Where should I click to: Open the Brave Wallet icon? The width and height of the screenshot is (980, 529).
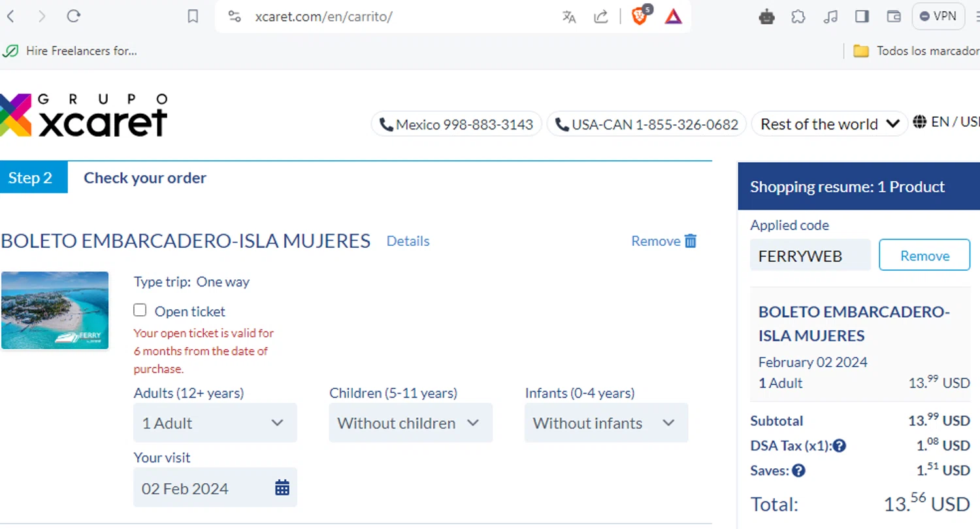tap(894, 17)
